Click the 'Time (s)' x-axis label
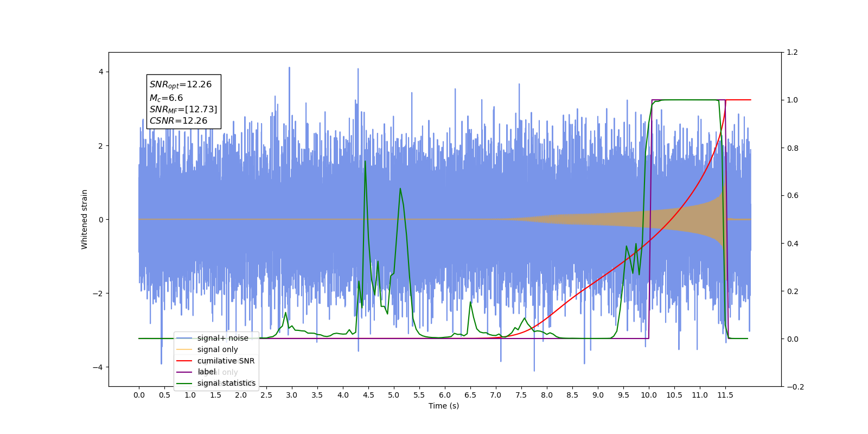 click(444, 406)
